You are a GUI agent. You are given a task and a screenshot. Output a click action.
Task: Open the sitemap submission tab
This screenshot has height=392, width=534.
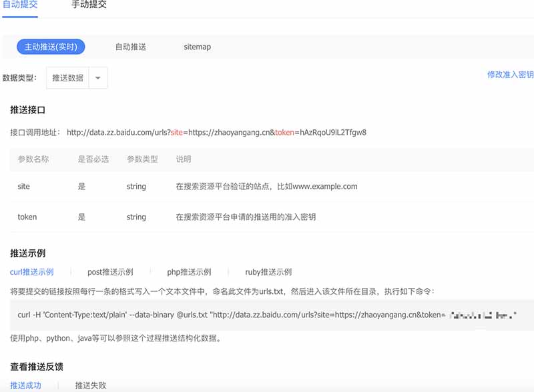pos(198,47)
